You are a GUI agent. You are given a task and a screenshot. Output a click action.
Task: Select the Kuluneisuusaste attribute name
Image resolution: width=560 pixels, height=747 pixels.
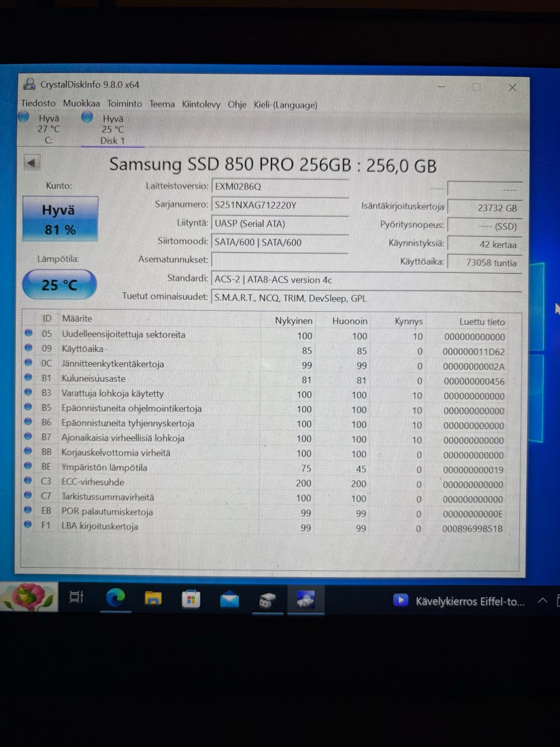coord(93,378)
